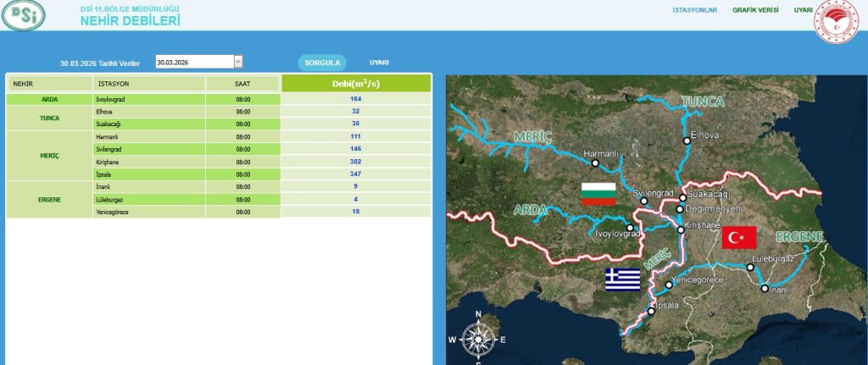The height and width of the screenshot is (365, 868).
Task: Select the Kirişhane station row
Action: tap(149, 161)
